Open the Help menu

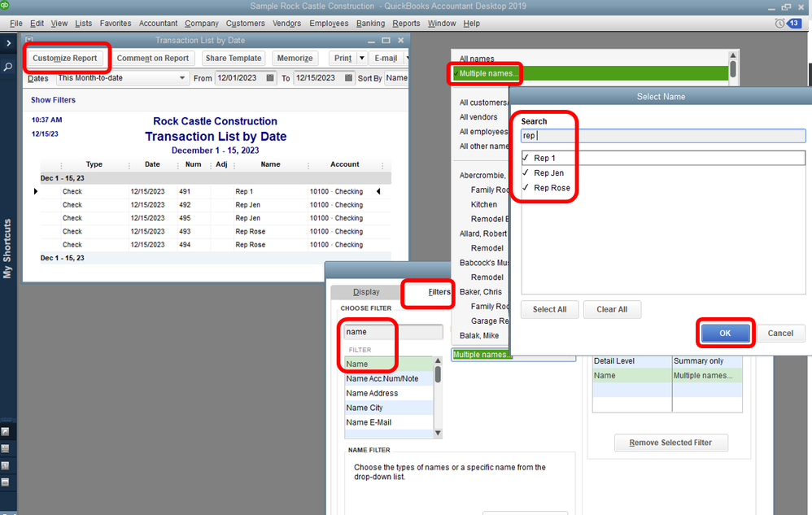click(471, 24)
